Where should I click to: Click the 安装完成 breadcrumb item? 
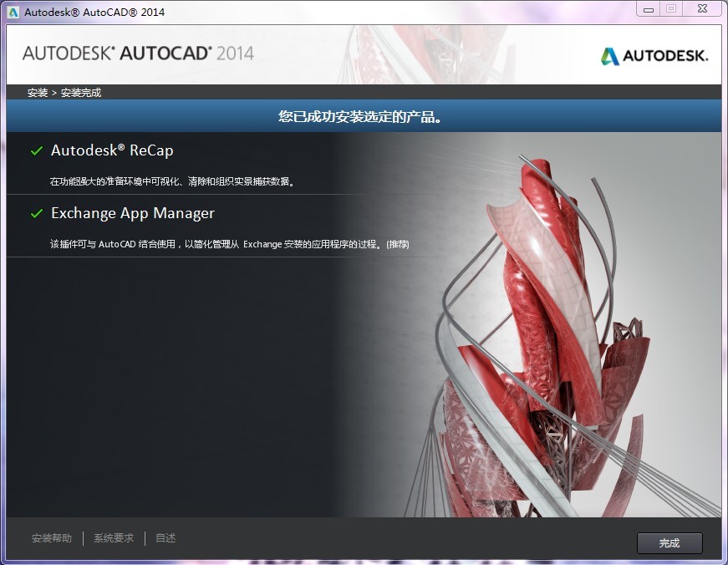81,93
